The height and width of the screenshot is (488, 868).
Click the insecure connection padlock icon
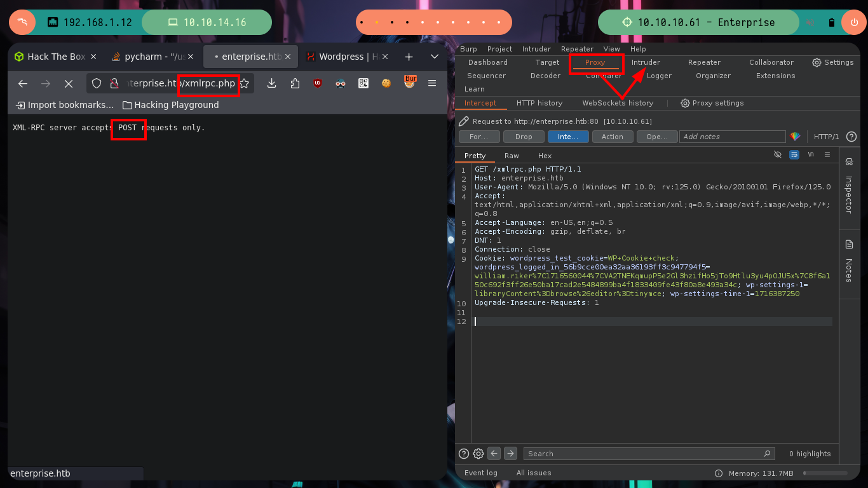tap(114, 83)
